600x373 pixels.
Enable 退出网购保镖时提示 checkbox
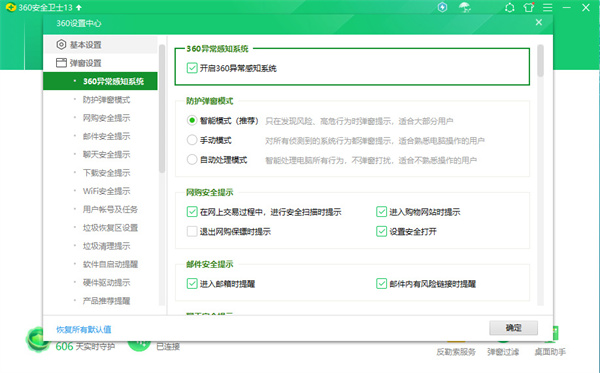pos(192,231)
